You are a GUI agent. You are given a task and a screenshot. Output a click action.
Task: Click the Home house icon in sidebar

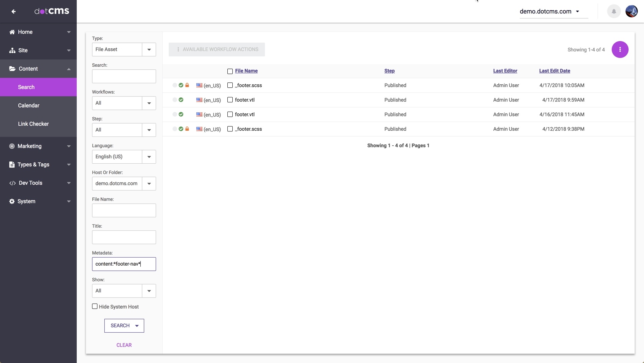pyautogui.click(x=12, y=32)
